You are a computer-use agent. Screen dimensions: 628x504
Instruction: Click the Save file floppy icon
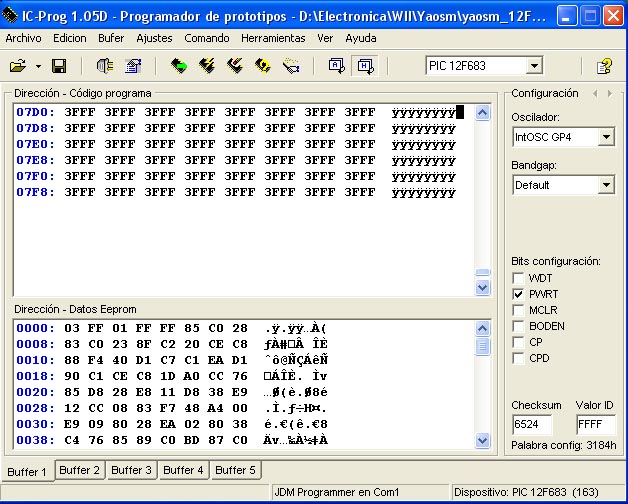click(59, 66)
